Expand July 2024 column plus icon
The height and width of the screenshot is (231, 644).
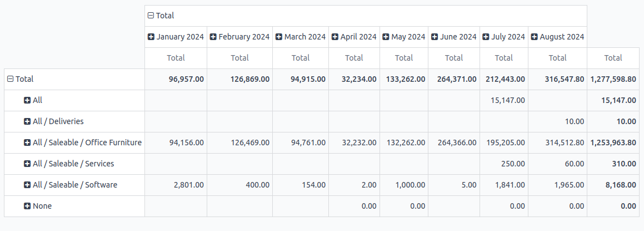click(486, 37)
